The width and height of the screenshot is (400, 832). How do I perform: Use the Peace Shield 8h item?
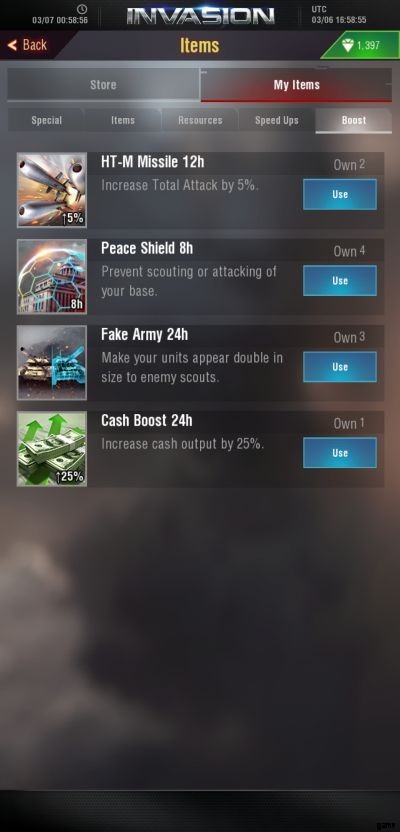point(340,281)
